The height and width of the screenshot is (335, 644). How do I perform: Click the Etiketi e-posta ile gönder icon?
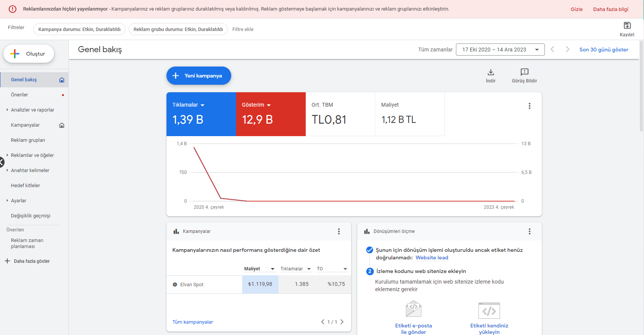pyautogui.click(x=414, y=309)
